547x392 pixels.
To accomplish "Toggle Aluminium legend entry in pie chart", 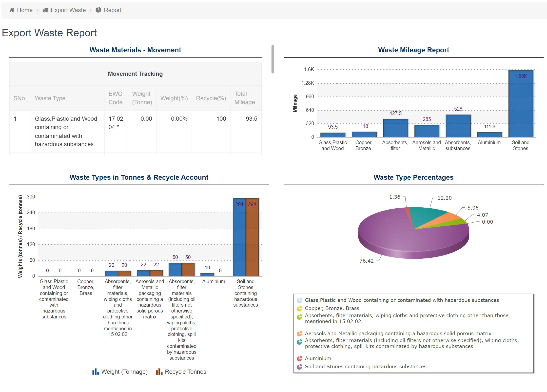I will coord(318,358).
